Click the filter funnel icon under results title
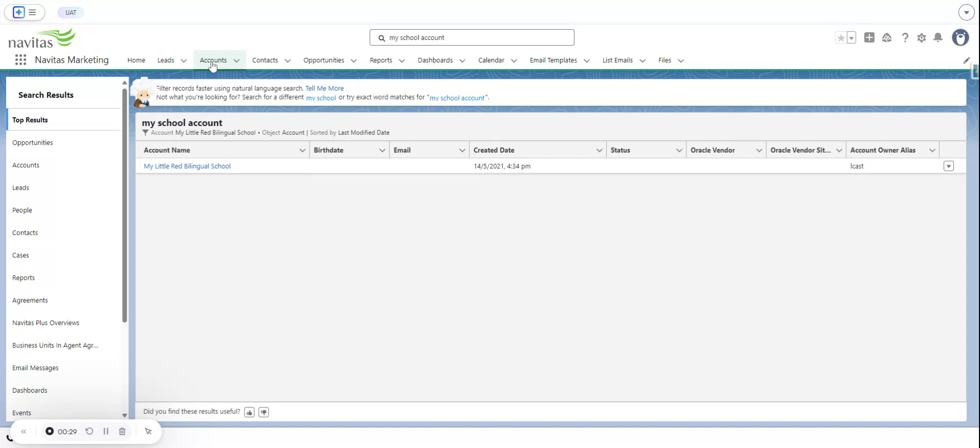 click(x=146, y=133)
